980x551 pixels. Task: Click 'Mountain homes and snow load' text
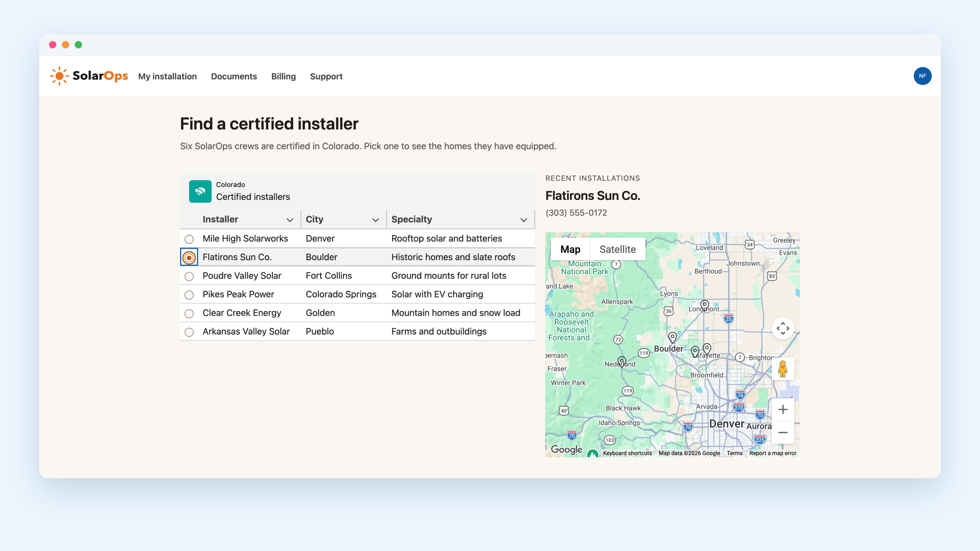tap(456, 313)
